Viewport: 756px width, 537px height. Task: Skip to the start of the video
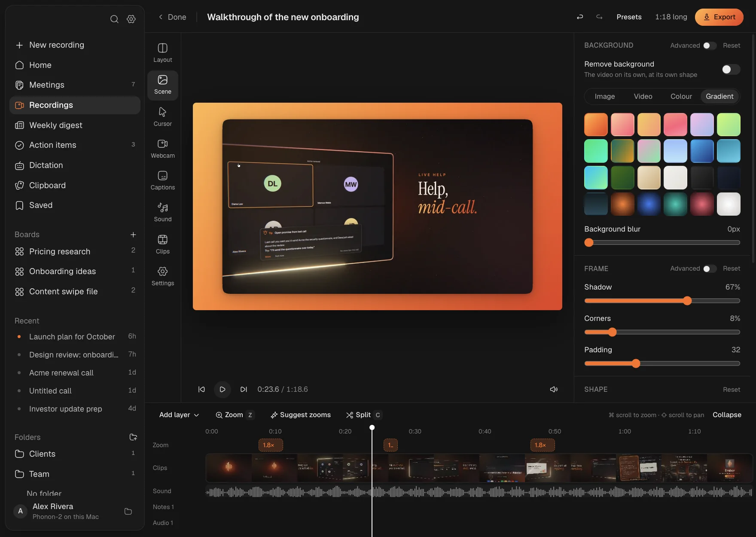pyautogui.click(x=201, y=389)
